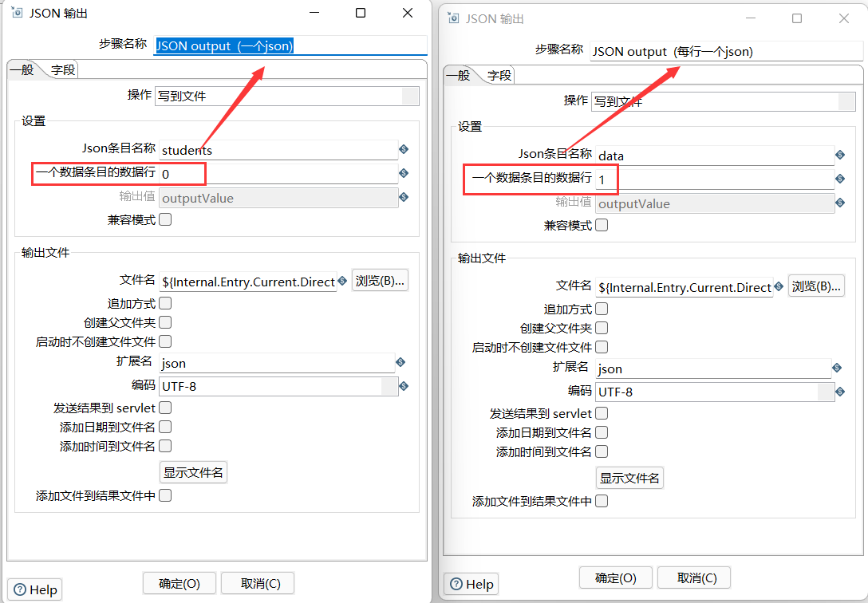Switch to 字段 tab in left window

63,69
